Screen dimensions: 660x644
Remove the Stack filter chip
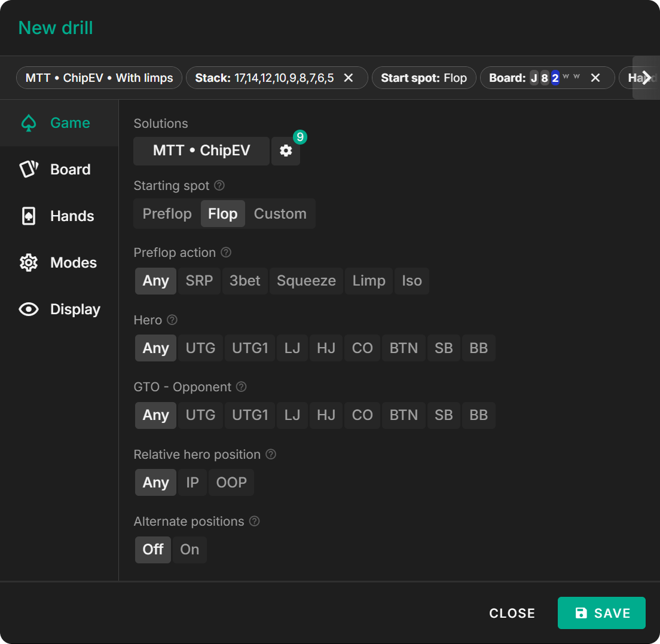[x=349, y=78]
